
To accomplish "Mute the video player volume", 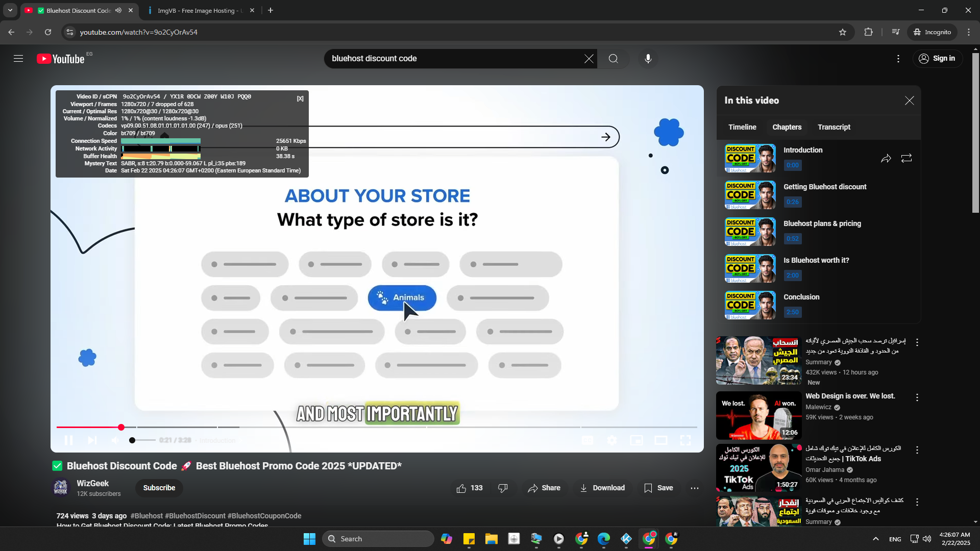I will pyautogui.click(x=116, y=440).
